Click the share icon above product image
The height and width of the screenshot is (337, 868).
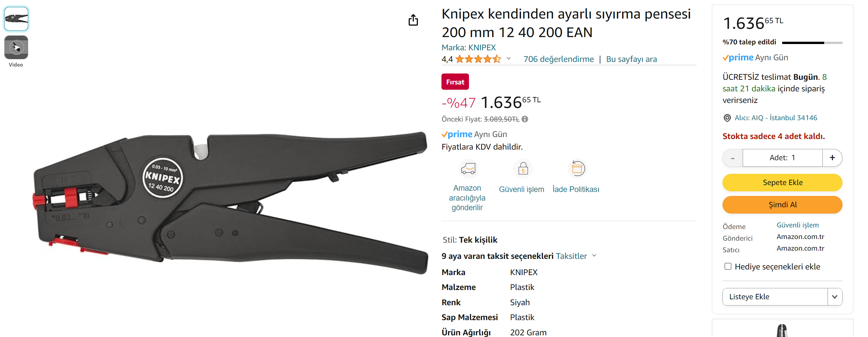(413, 20)
